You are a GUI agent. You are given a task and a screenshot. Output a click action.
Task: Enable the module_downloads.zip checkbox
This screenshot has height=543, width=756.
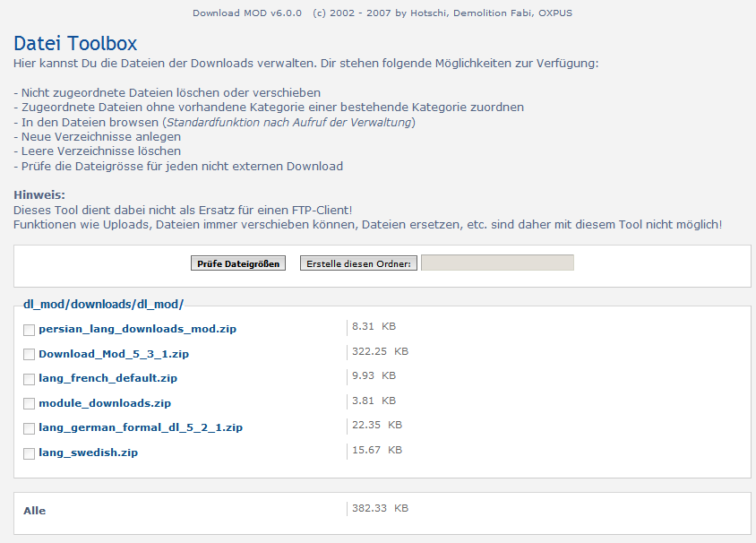coord(29,404)
